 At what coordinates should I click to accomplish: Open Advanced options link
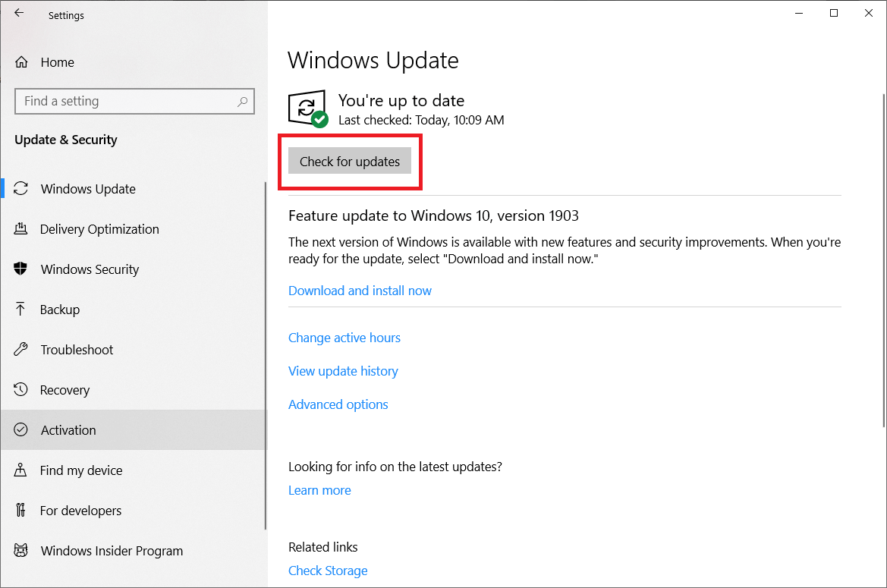(338, 404)
